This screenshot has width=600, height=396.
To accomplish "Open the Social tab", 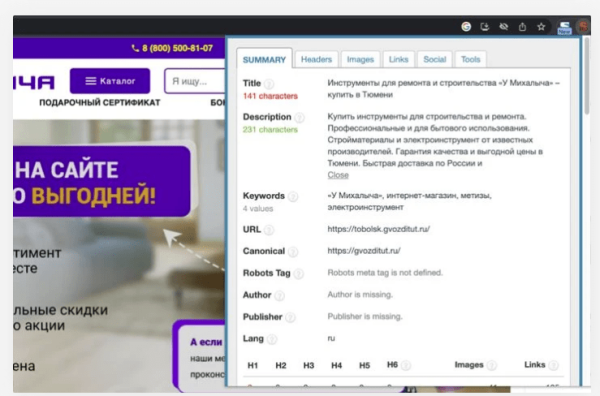I will (435, 59).
